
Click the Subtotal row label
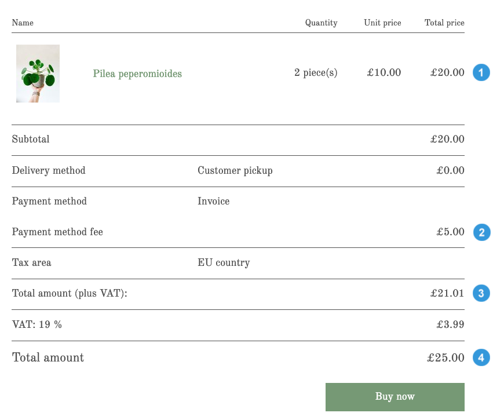[x=30, y=140]
